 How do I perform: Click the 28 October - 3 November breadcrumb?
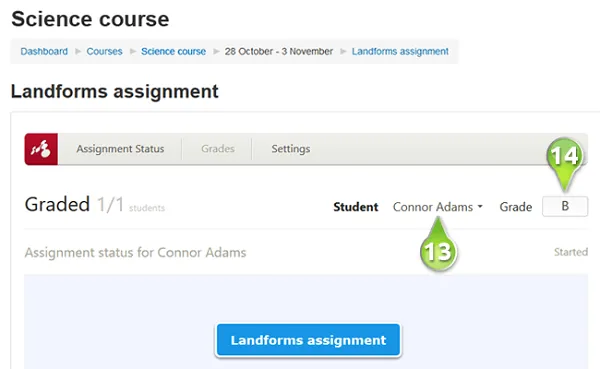(279, 51)
